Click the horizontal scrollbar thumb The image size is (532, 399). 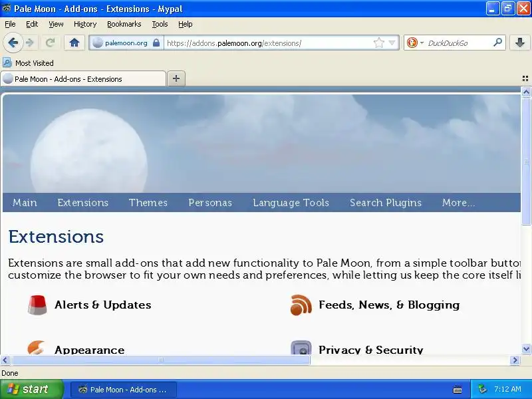[x=160, y=360]
